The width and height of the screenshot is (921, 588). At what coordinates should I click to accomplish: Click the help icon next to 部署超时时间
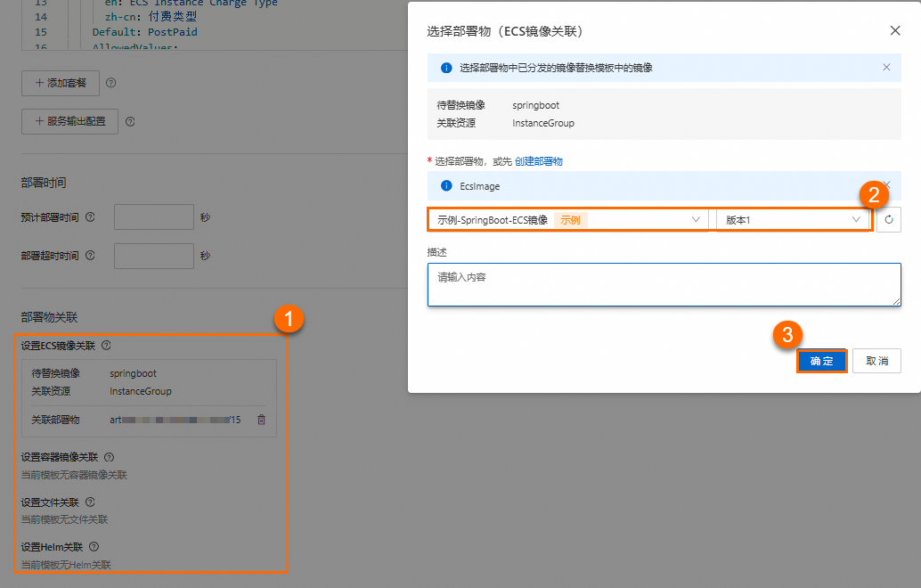91,256
